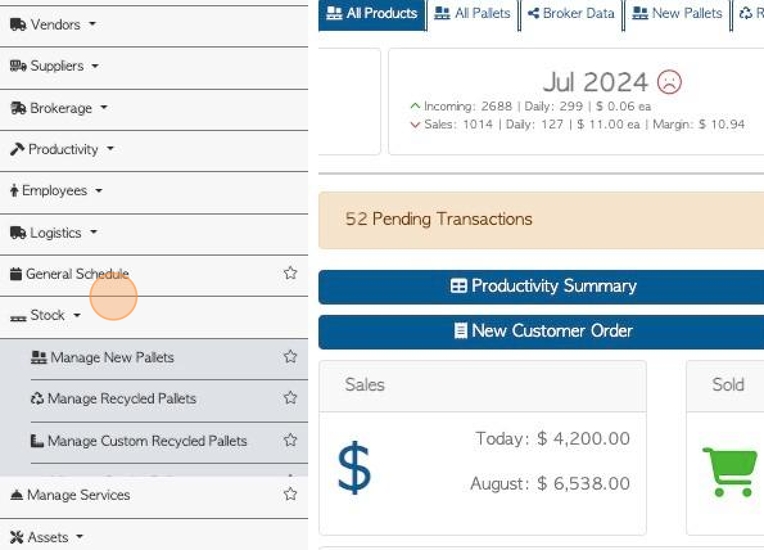Toggle the favorite star for Manage Services

pos(290,494)
